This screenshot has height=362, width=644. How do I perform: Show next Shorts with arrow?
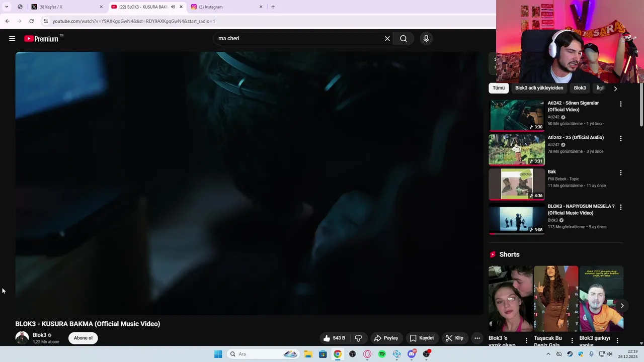click(622, 306)
